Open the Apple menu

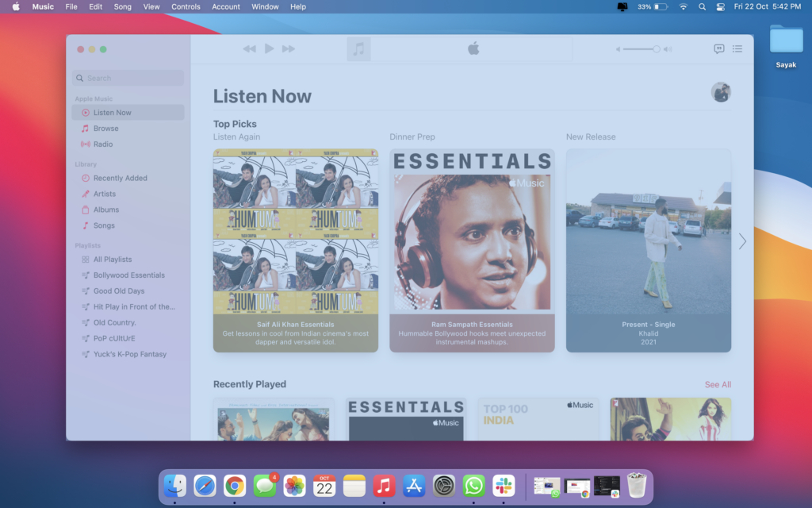[x=16, y=6]
